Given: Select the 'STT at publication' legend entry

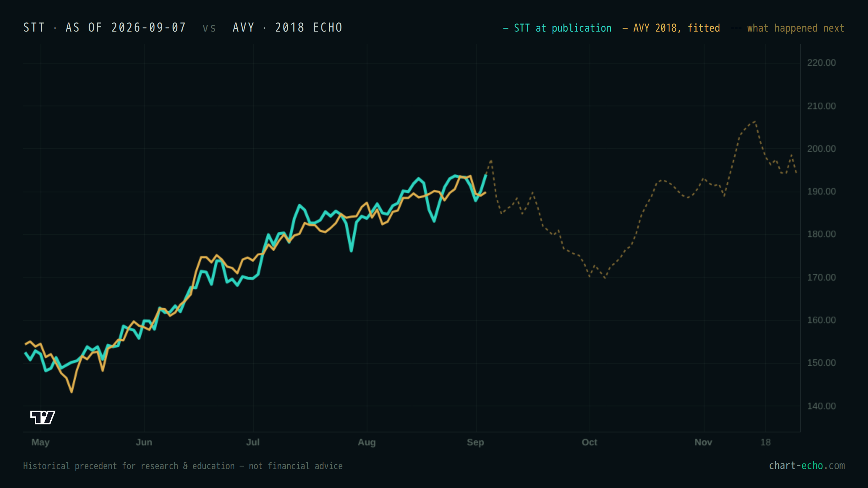Looking at the screenshot, I should coord(557,28).
